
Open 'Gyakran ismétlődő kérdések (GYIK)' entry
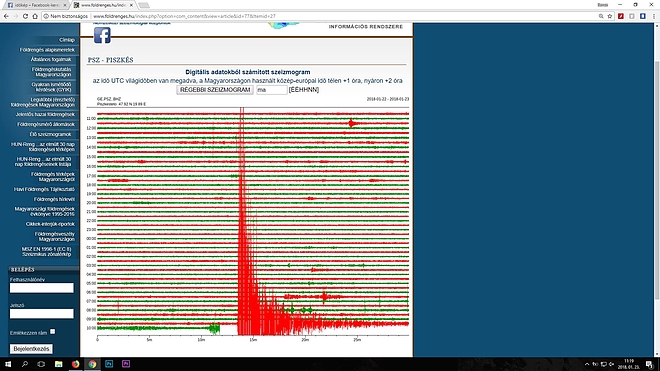(x=51, y=87)
